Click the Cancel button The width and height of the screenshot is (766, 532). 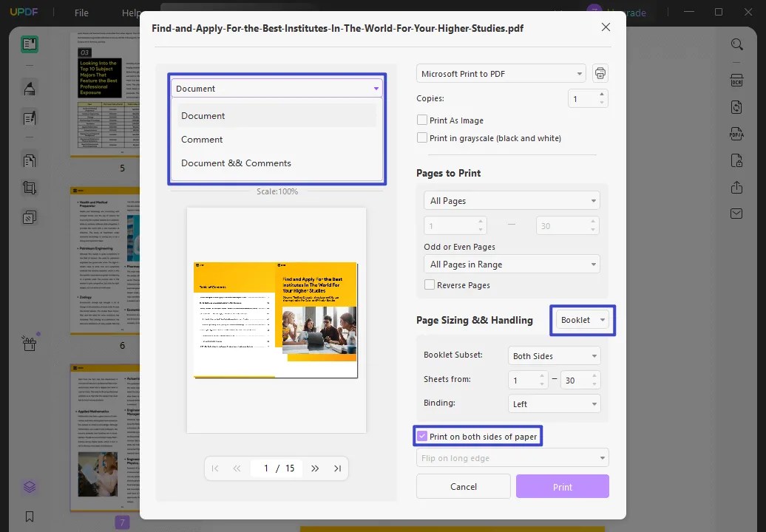click(x=463, y=486)
